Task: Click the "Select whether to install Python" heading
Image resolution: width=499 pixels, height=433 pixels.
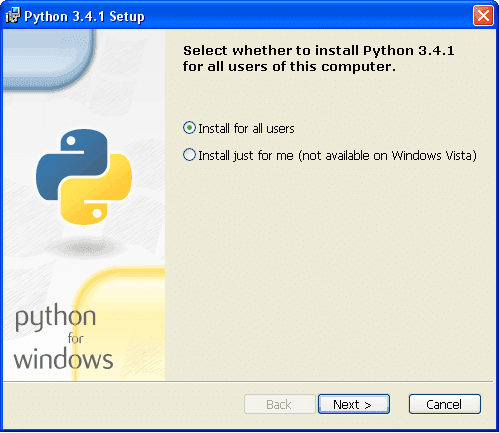Action: pyautogui.click(x=318, y=59)
